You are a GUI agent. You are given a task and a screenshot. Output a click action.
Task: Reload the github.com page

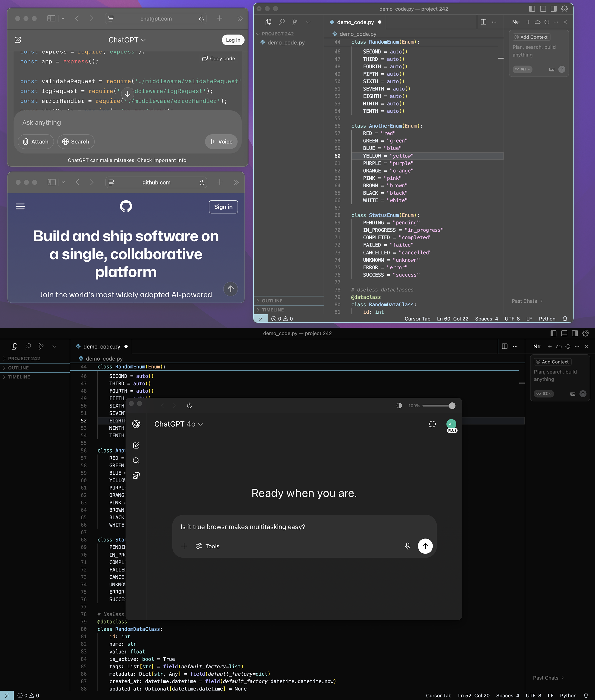202,182
